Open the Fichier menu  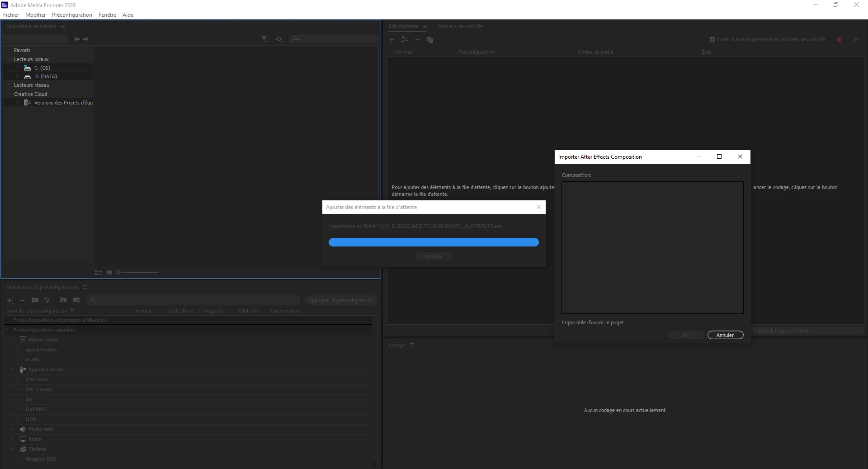pos(11,15)
